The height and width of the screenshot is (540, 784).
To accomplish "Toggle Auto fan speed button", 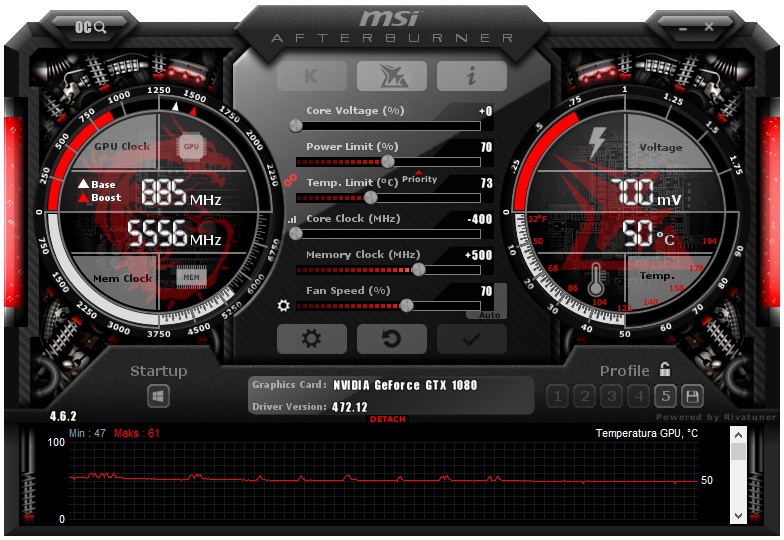I will pos(489,315).
